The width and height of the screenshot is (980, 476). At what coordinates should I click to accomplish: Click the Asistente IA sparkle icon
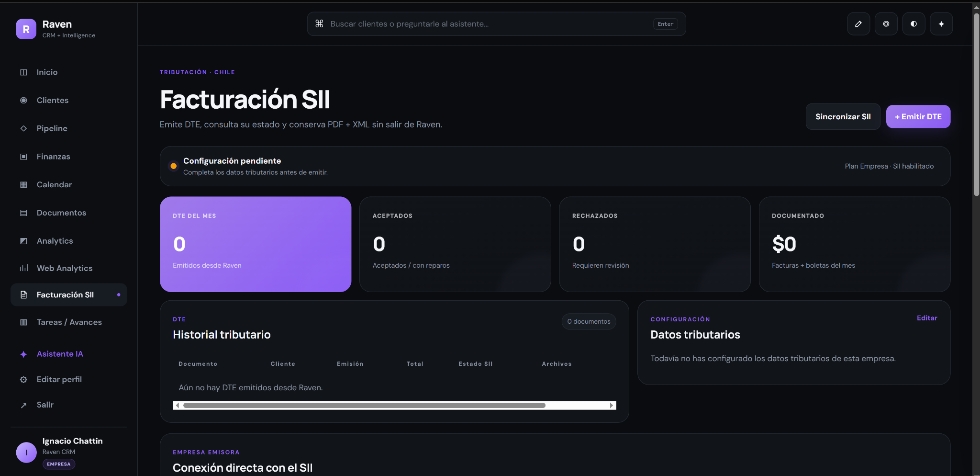coord(23,354)
